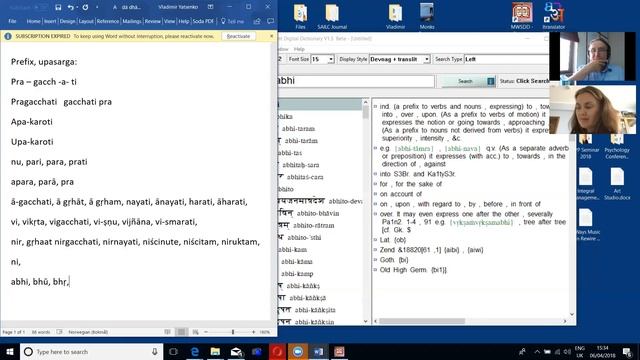Open File Explorer from the taskbar
Screen dimensions: 640x360
(215, 351)
